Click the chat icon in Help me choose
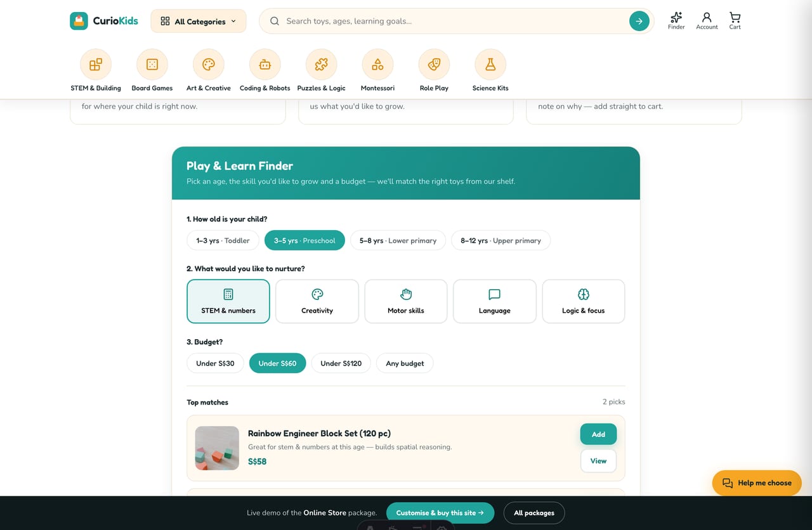Image resolution: width=812 pixels, height=530 pixels. pos(728,483)
